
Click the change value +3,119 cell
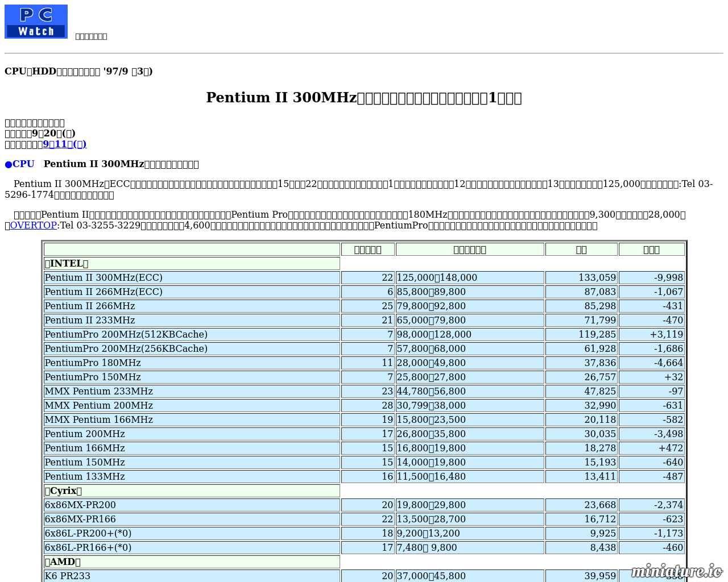click(652, 334)
